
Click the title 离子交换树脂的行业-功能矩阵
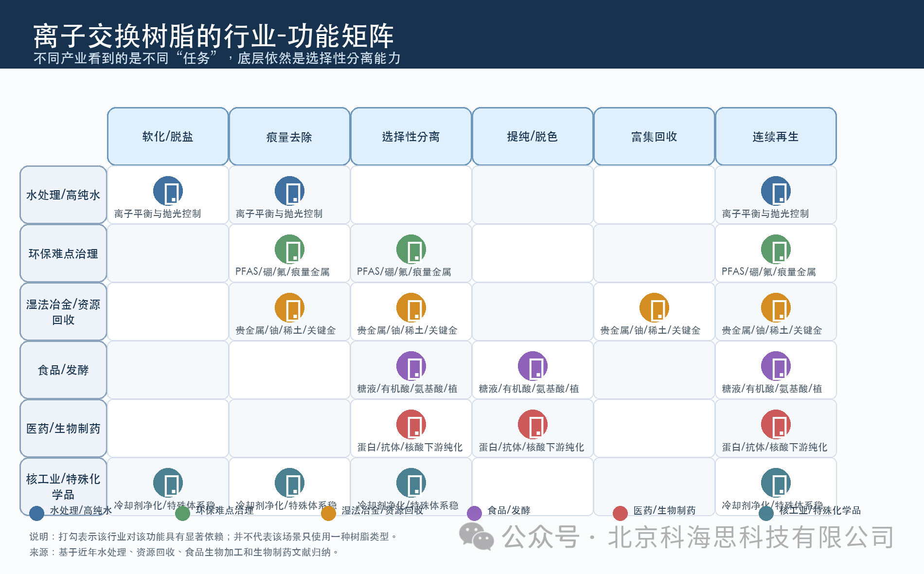pos(213,36)
